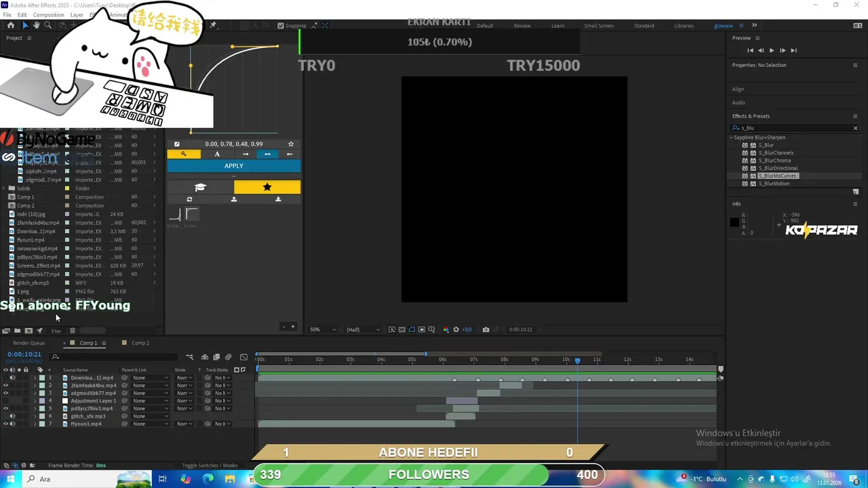
Task: Open Mode dropdown for pd8ycc78iiv3.mp4
Action: [x=184, y=409]
